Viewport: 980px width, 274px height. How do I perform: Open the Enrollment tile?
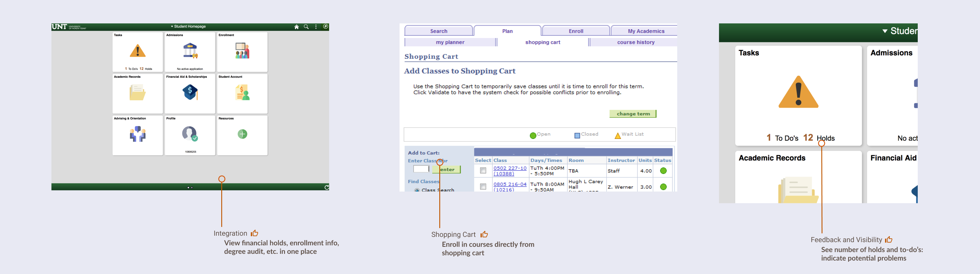(x=242, y=52)
